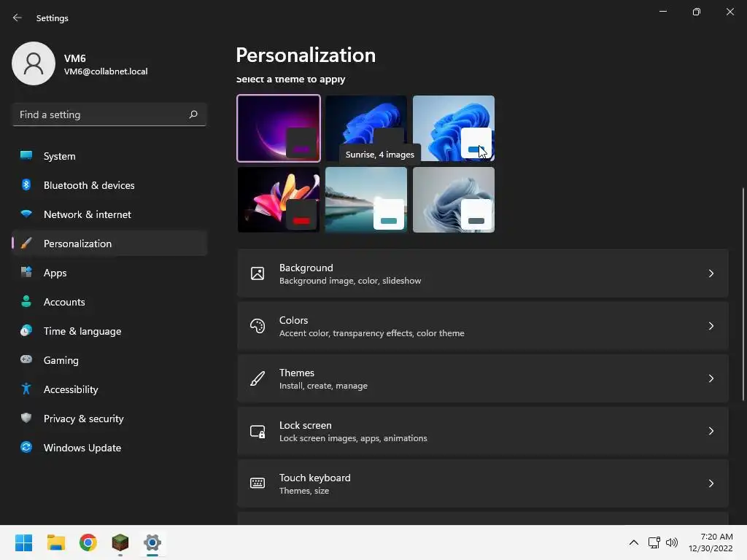
Task: Click the VM6 user avatar picture
Action: click(x=34, y=63)
